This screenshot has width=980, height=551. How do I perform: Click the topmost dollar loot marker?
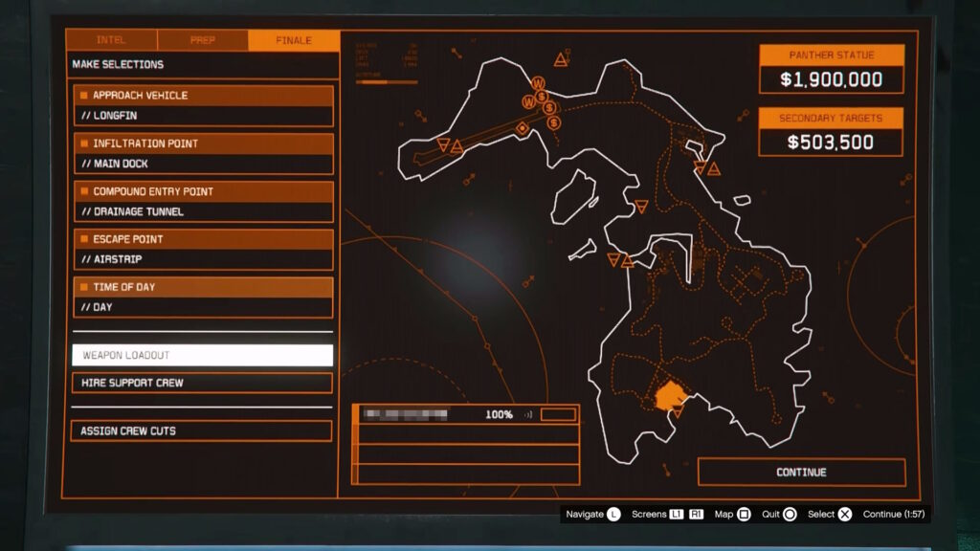pyautogui.click(x=542, y=97)
